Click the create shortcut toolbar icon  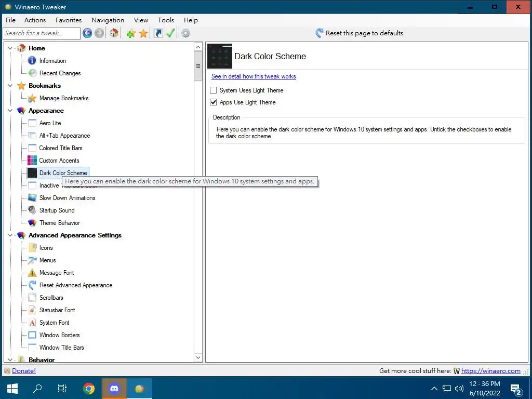coord(158,33)
